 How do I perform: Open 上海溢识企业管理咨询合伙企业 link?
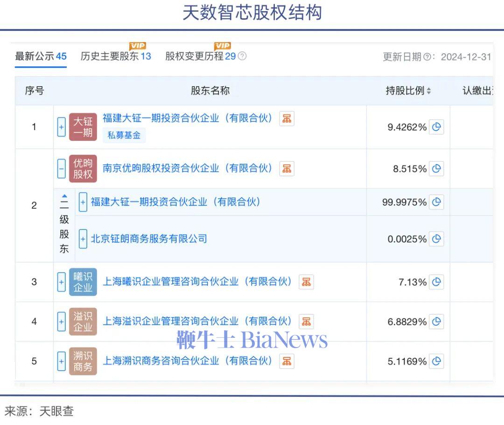pyautogui.click(x=197, y=321)
